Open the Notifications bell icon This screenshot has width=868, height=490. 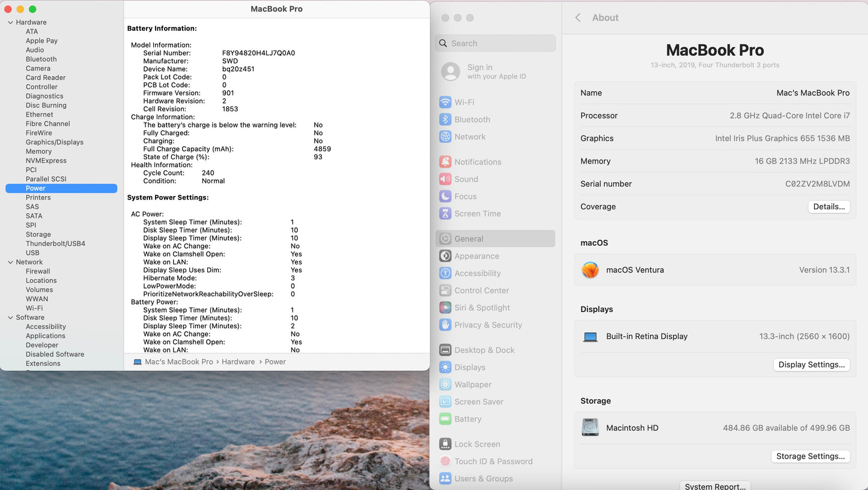[x=445, y=162]
